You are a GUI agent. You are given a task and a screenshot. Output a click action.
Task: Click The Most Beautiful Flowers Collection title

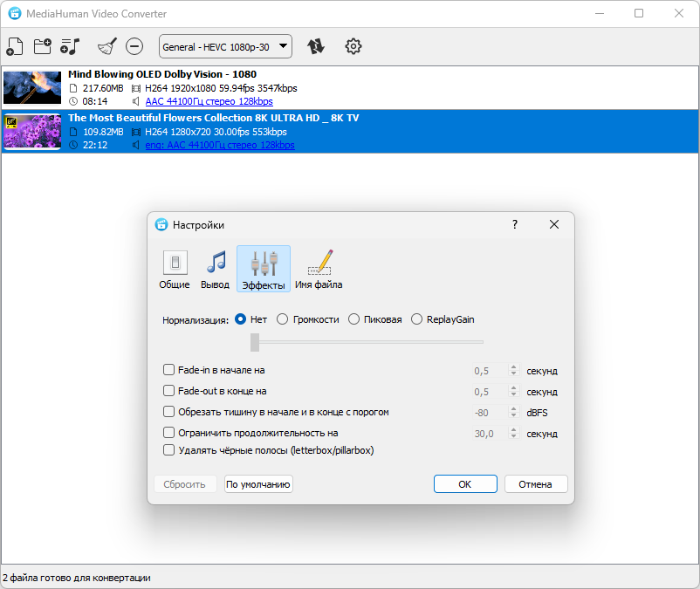[x=213, y=118]
